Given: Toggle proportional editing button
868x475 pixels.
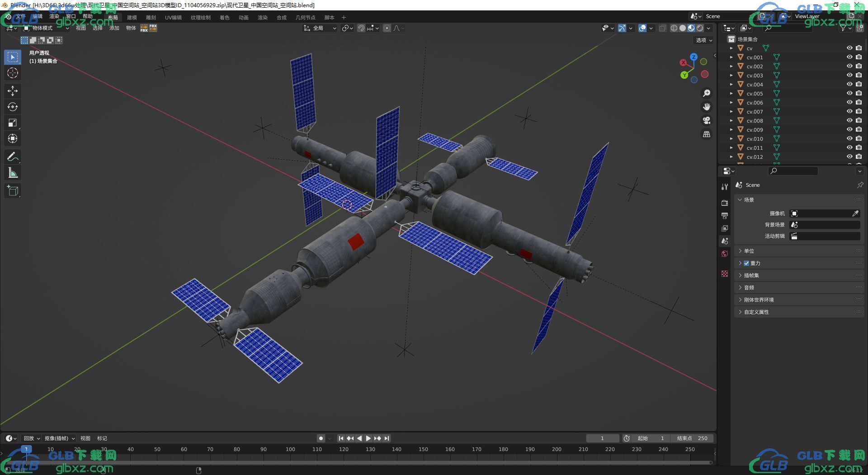Looking at the screenshot, I should 387,28.
